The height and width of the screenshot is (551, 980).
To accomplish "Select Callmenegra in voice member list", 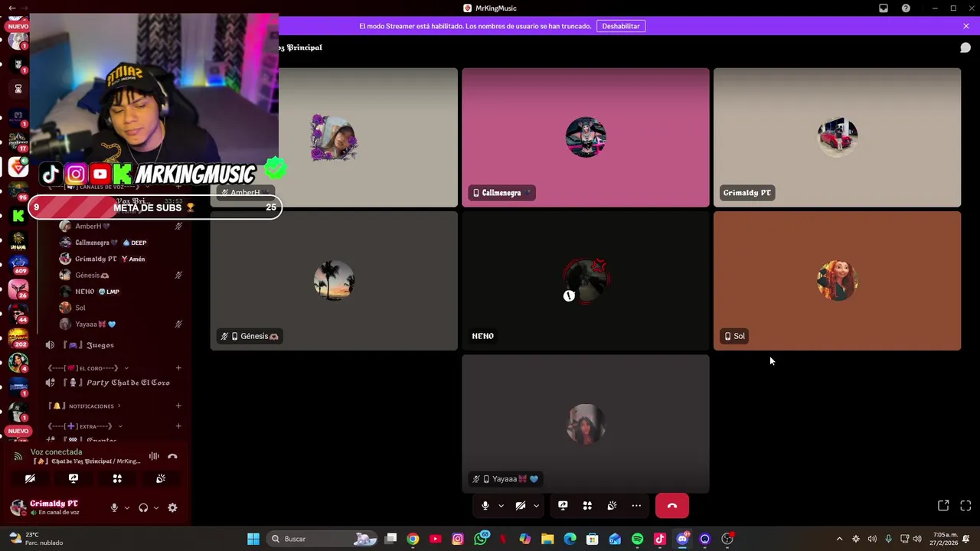I will click(121, 243).
